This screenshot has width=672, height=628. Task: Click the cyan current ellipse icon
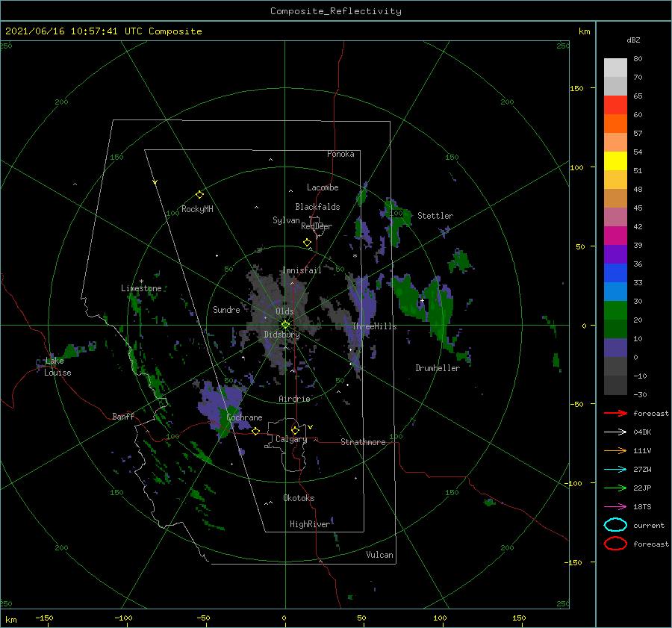point(615,525)
